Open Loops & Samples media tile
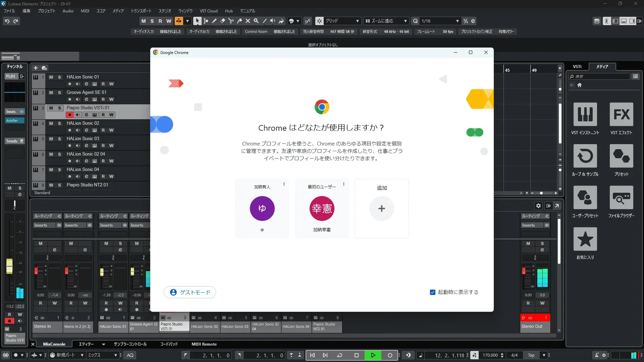The width and height of the screenshot is (644, 362). point(585,156)
